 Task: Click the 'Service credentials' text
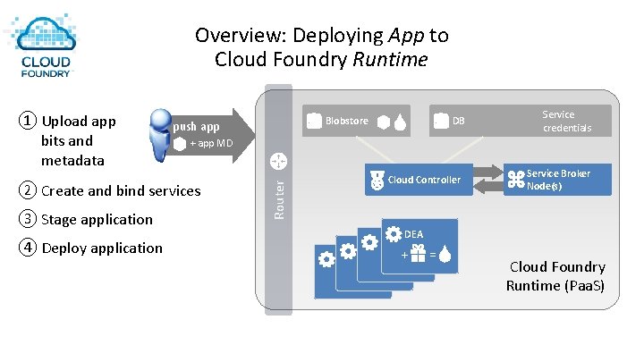(567, 121)
